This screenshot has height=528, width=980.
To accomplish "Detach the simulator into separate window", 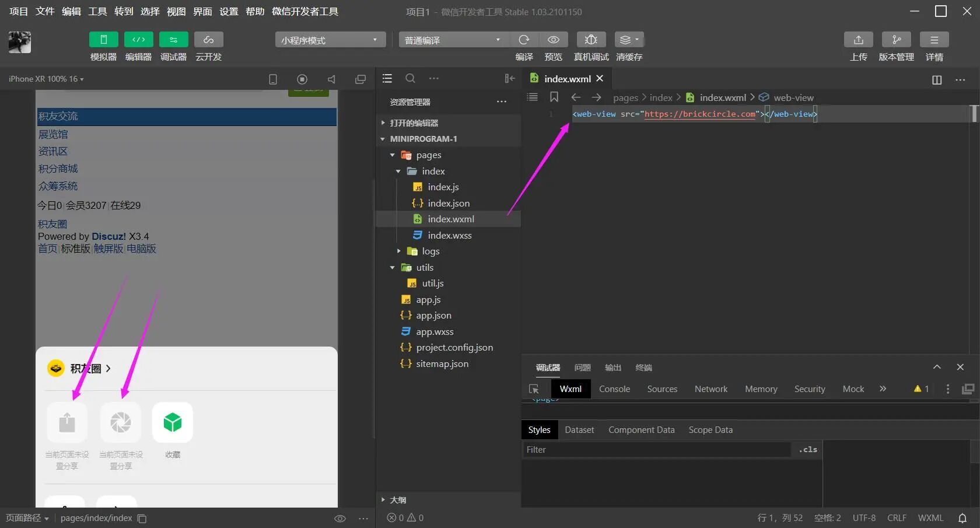I will (x=360, y=79).
